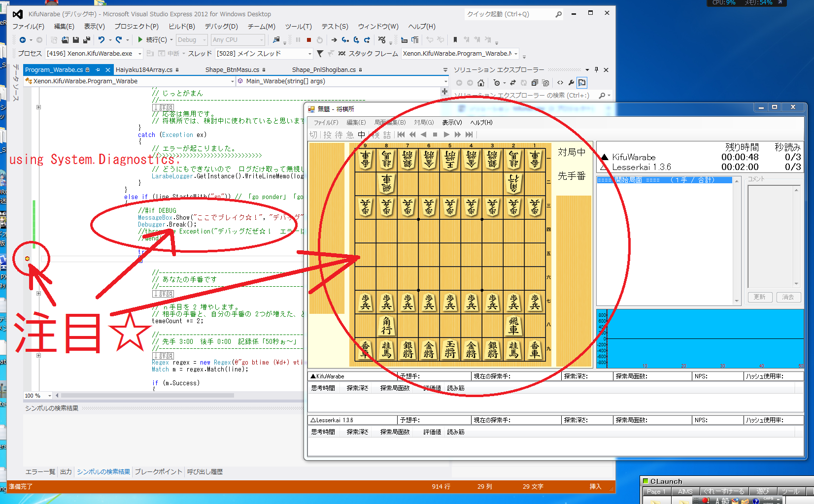Viewport: 814px width, 504px height.
Task: Click the Undo arrow in the toolbar
Action: [101, 40]
